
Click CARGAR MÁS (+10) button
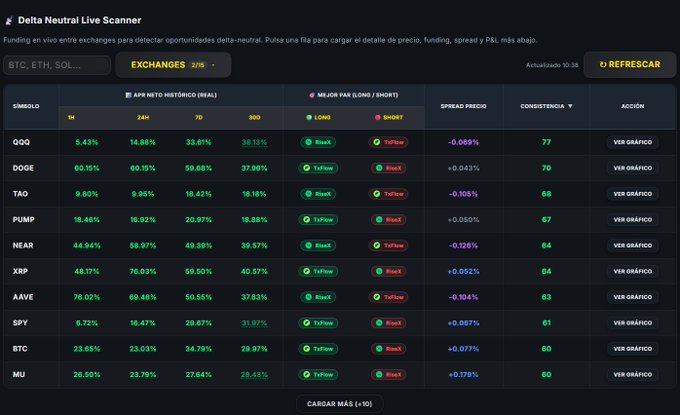point(340,404)
